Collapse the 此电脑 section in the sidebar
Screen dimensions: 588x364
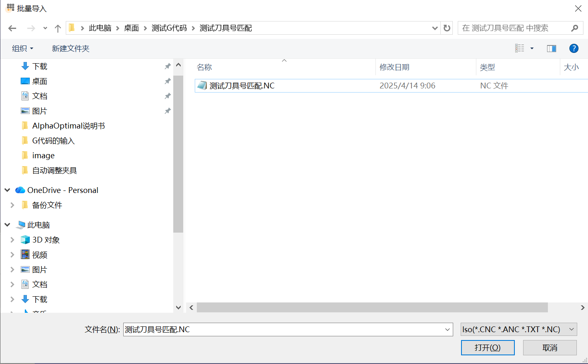pos(7,225)
